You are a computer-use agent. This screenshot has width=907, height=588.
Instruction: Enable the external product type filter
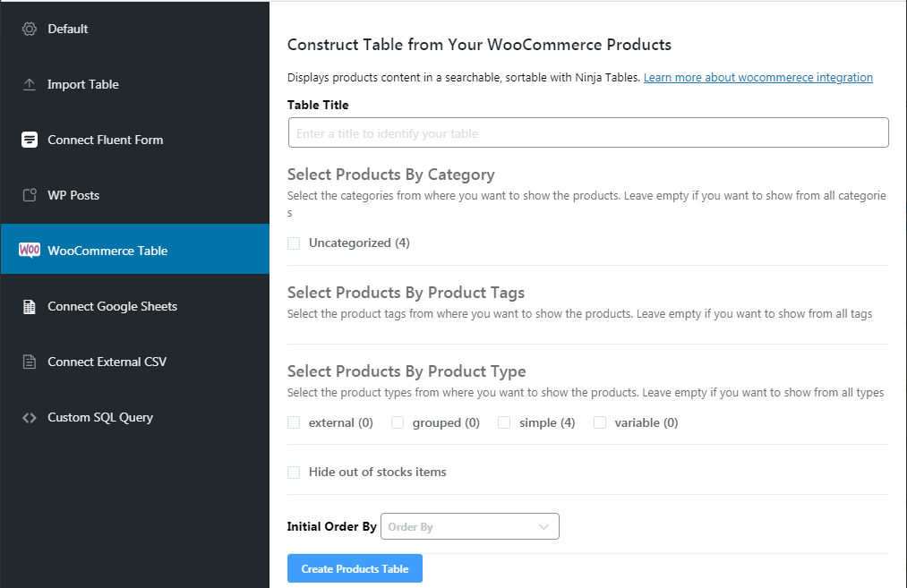(294, 422)
